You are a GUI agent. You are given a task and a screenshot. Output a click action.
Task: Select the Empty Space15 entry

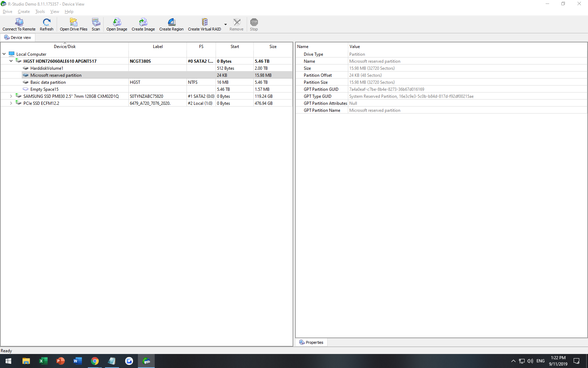tap(44, 89)
